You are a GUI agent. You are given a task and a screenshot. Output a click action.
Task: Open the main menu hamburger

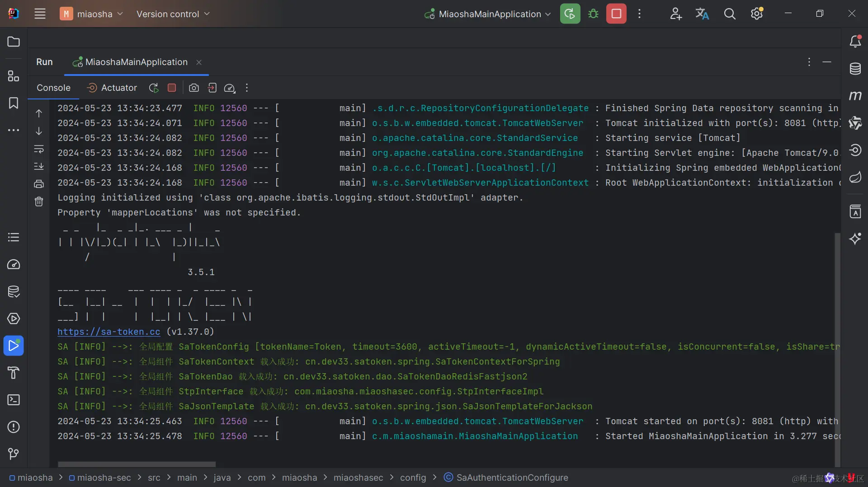tap(40, 14)
